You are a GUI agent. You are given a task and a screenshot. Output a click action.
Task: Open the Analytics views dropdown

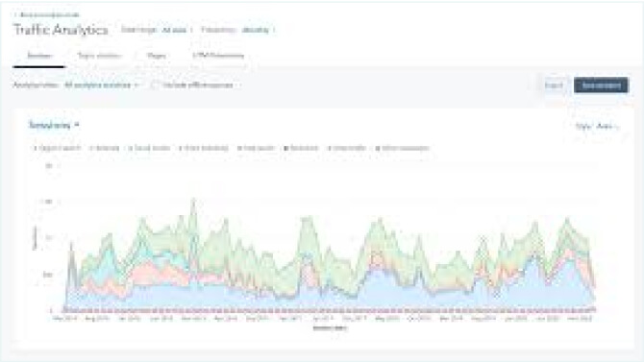(101, 85)
